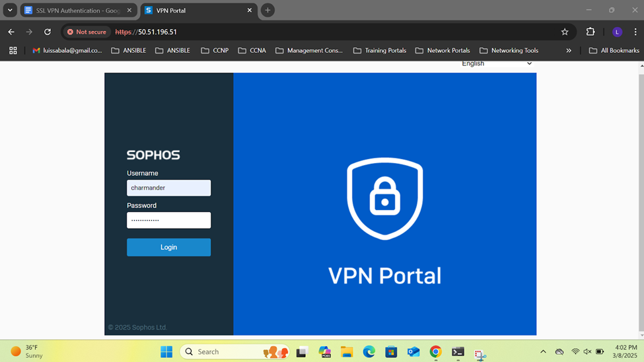Open the Windows Start menu

pyautogui.click(x=166, y=351)
